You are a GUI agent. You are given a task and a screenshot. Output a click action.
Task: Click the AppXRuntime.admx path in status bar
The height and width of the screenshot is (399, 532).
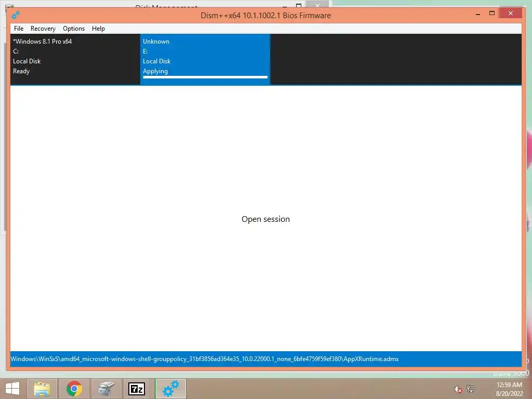coord(205,359)
